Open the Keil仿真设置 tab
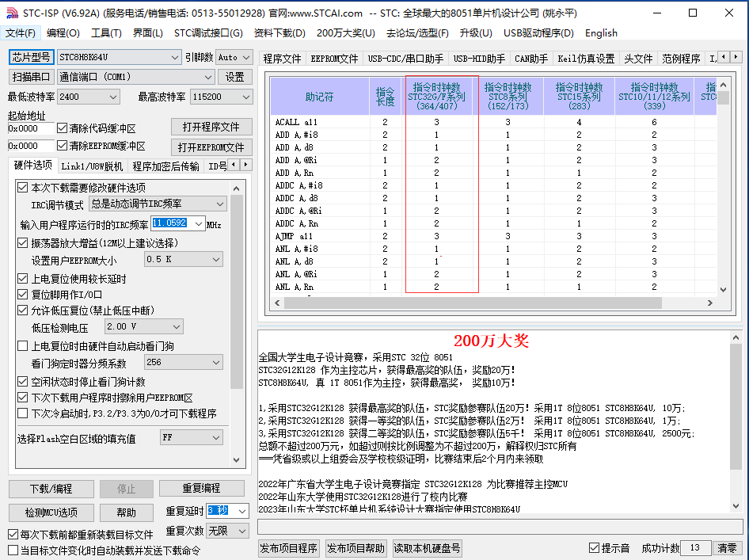749x560 pixels. 586,59
